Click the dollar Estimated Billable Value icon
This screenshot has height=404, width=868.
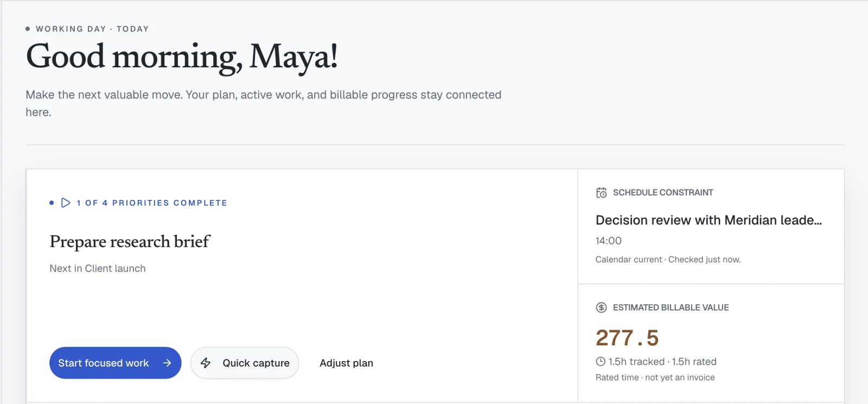coord(601,307)
